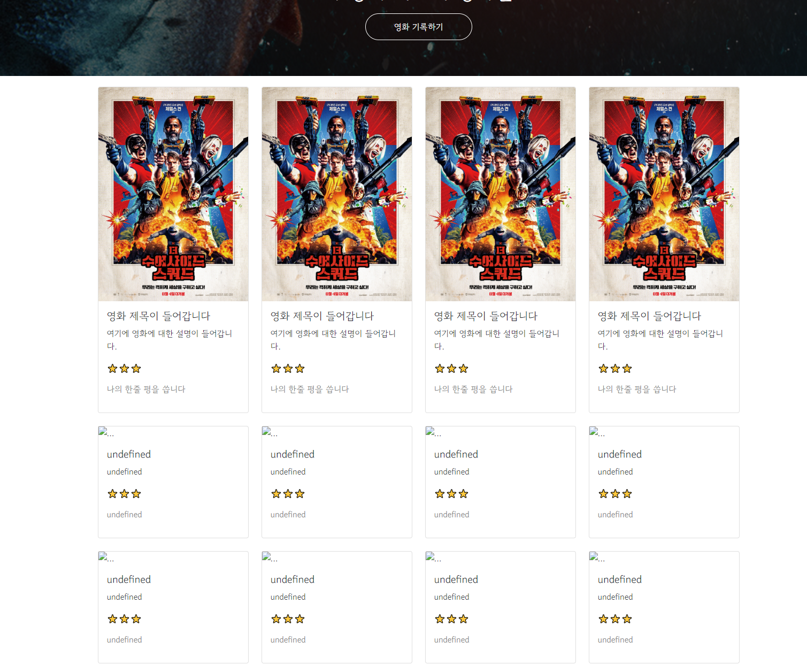Click the 나의 한줄 평을 씁니다 comment in the third card
Viewport: 807px width, 672px height.
(473, 390)
